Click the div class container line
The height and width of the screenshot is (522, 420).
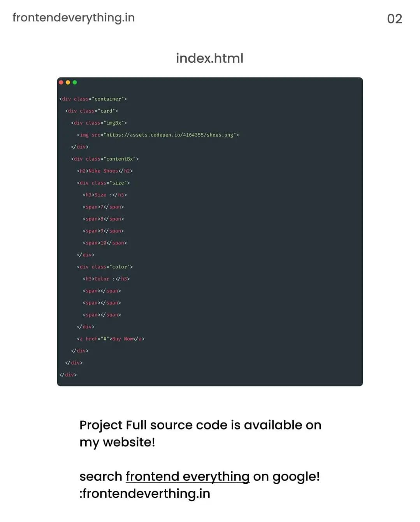pos(93,99)
